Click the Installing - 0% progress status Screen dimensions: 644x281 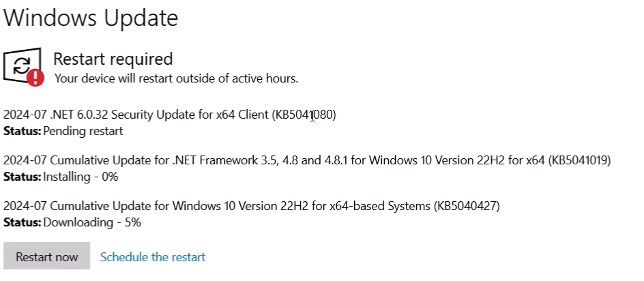point(80,177)
